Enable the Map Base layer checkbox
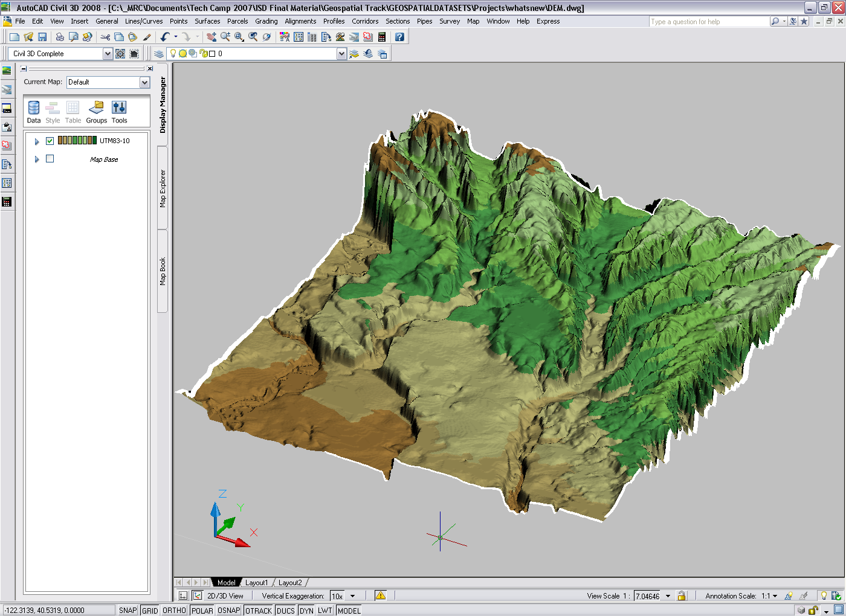Viewport: 846px width, 616px height. click(x=50, y=159)
